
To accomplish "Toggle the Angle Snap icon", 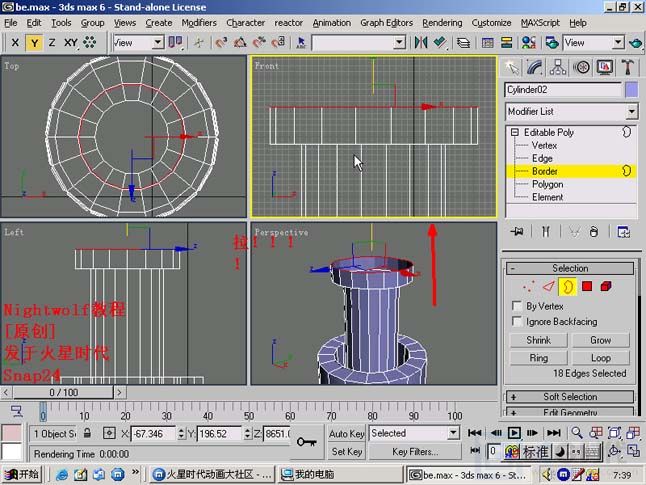I will (x=240, y=42).
